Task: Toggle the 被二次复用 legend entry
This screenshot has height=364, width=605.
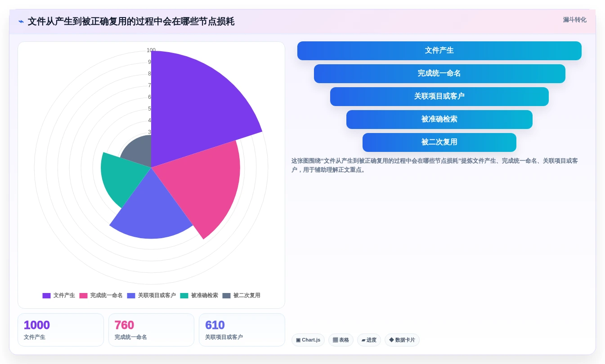Action: [x=242, y=296]
